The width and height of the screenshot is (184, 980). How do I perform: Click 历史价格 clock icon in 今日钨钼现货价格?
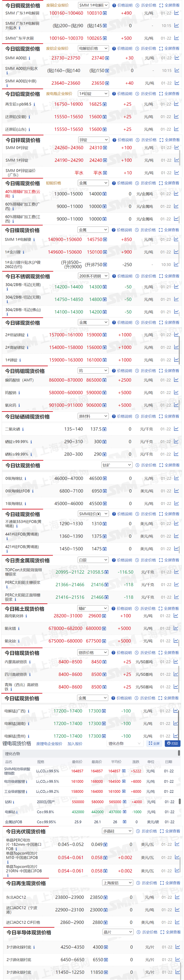tap(137, 371)
